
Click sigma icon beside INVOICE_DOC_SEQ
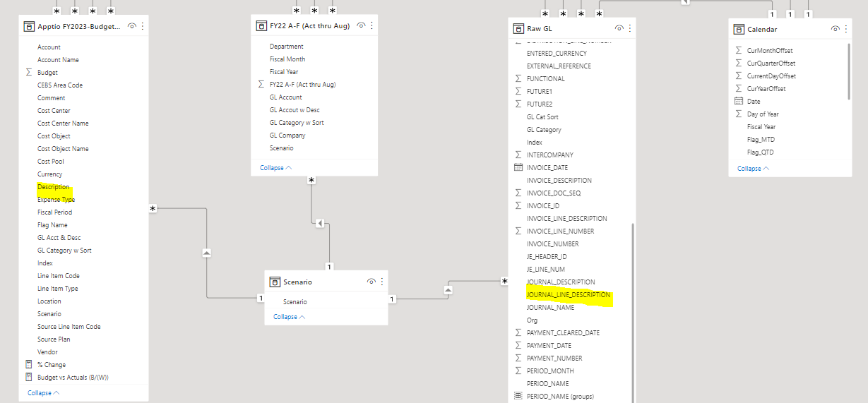coord(518,193)
